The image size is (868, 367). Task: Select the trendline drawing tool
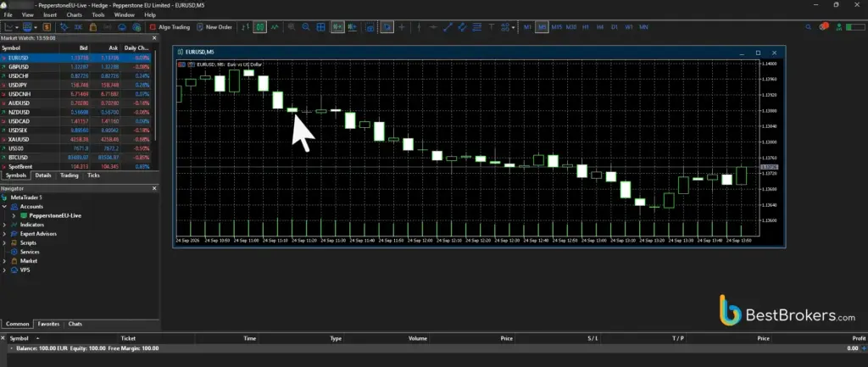[x=448, y=26]
